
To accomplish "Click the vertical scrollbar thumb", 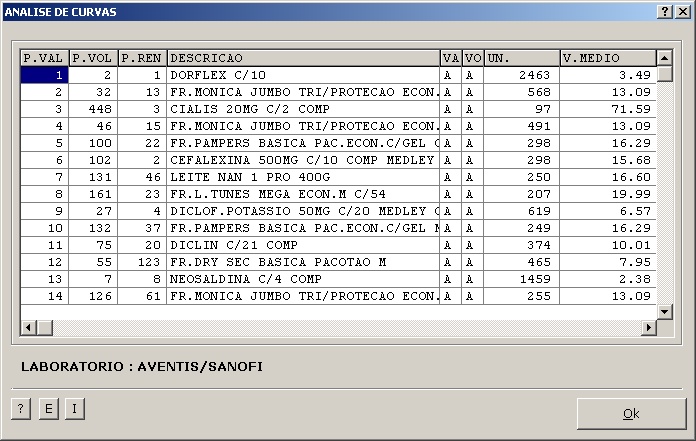I will [664, 74].
